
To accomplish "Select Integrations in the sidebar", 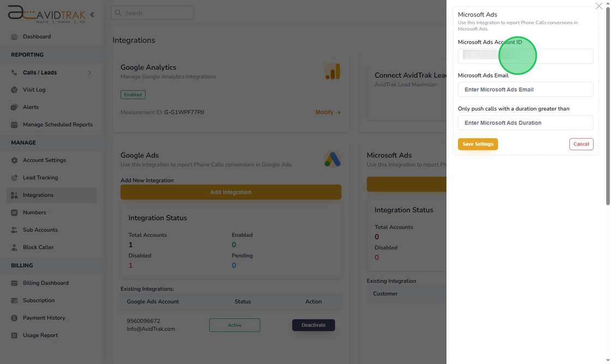I will (51, 195).
